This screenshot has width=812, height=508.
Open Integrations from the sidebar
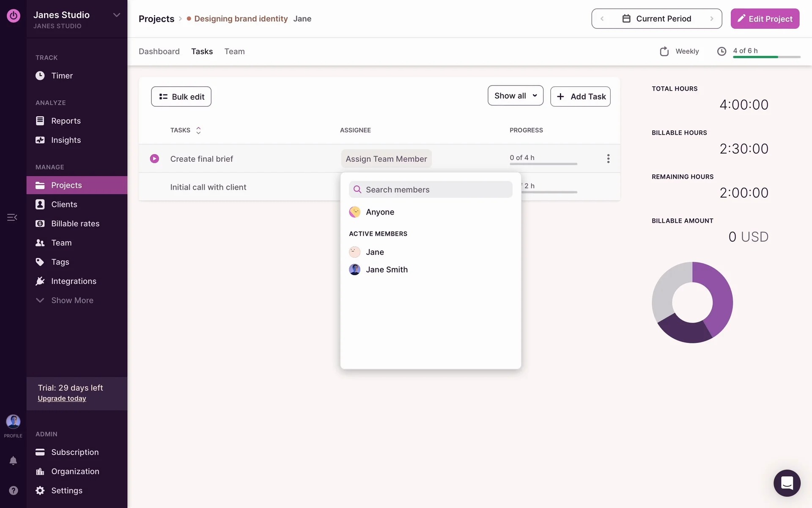pos(73,281)
